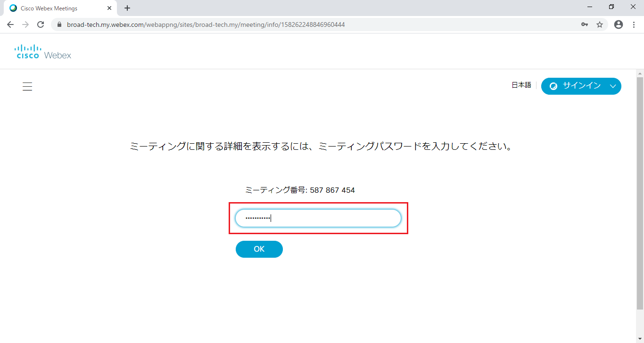Bookmark this page with the star icon
Image resolution: width=644 pixels, height=343 pixels.
coord(600,24)
